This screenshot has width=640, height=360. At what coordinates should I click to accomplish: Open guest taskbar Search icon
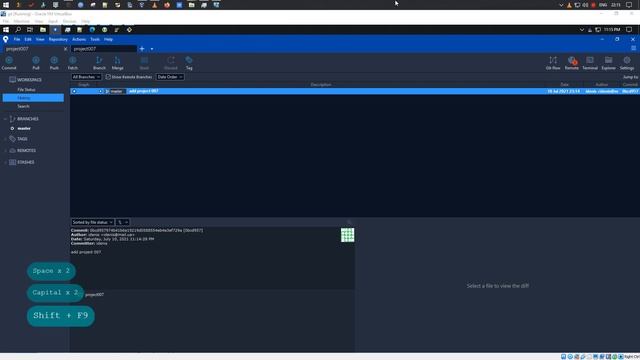coord(18,29)
